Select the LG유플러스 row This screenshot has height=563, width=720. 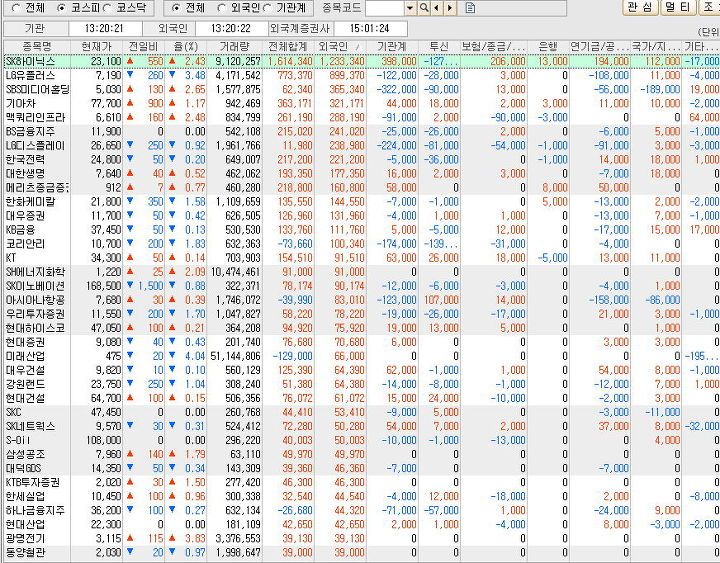point(362,75)
